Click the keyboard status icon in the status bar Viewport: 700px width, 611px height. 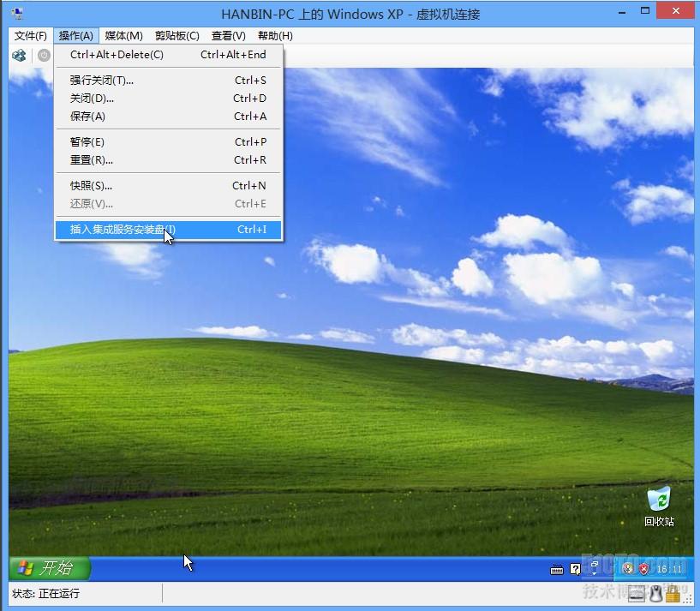[636, 594]
